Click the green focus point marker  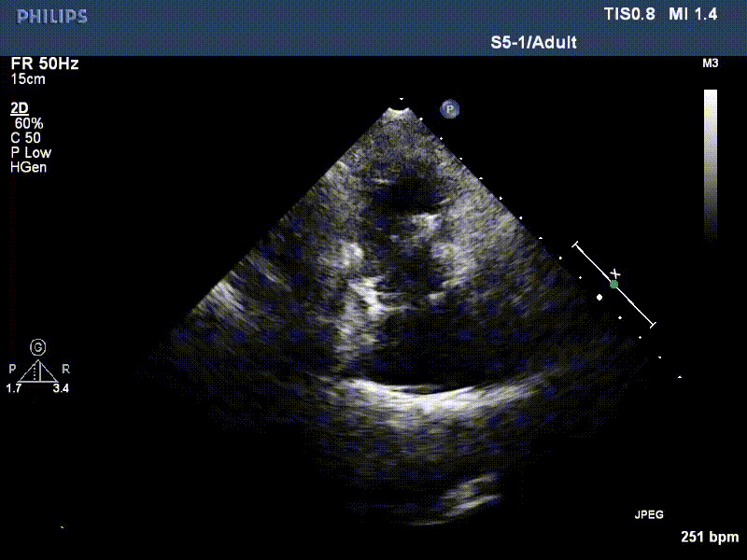click(x=613, y=283)
